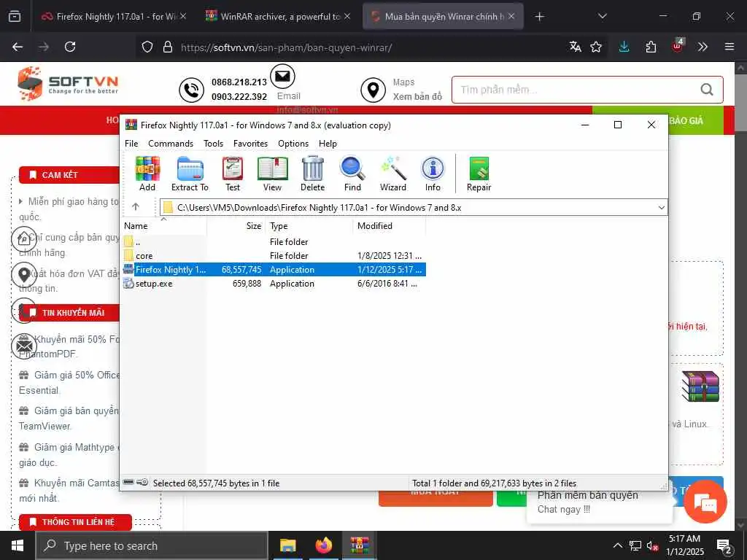Open the Favorites menu
The image size is (747, 560).
251,144
